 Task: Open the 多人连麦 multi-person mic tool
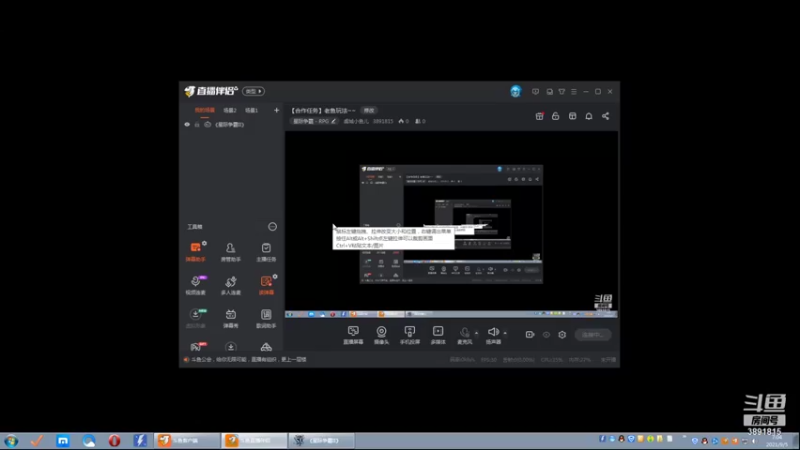tap(231, 285)
